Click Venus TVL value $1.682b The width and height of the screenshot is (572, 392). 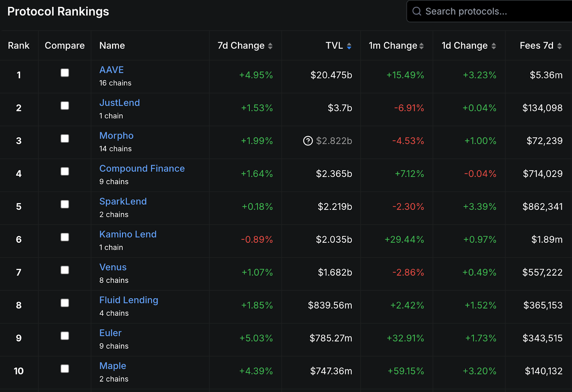335,273
